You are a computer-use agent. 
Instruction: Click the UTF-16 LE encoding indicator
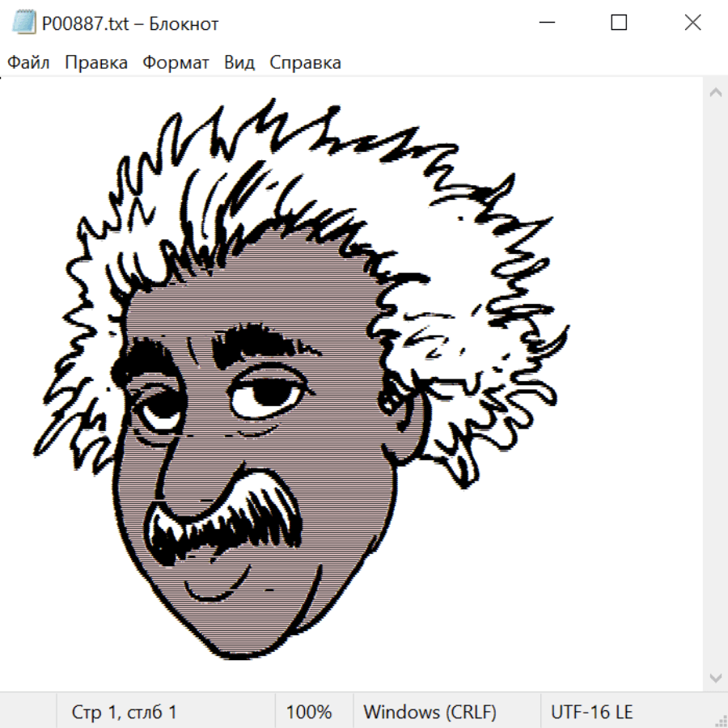pos(591,713)
